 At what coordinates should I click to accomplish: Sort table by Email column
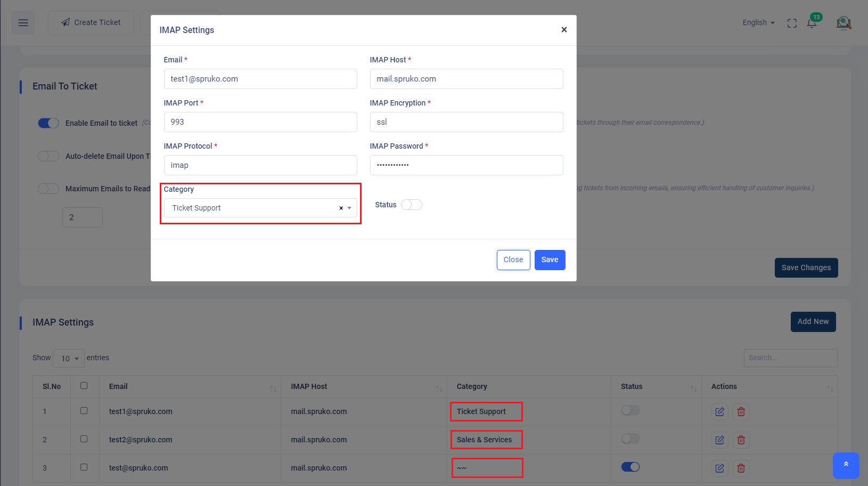pos(273,388)
